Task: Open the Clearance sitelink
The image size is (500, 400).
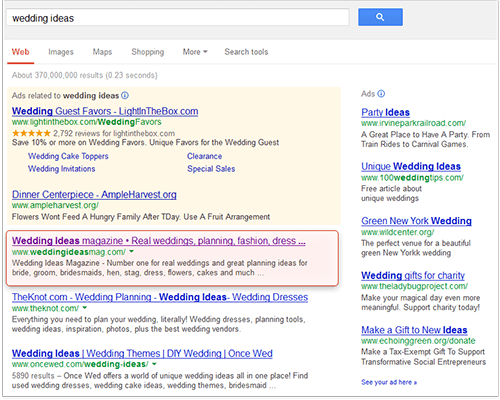Action: (204, 156)
